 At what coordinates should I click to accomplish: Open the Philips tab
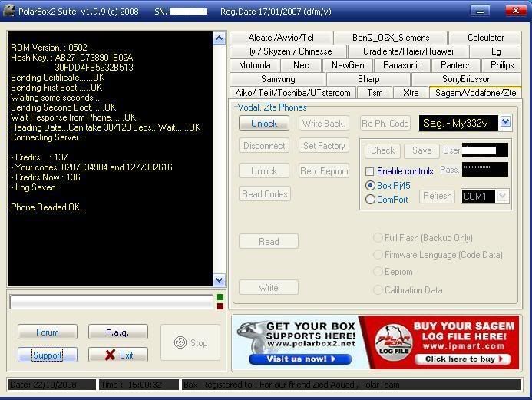click(x=502, y=65)
